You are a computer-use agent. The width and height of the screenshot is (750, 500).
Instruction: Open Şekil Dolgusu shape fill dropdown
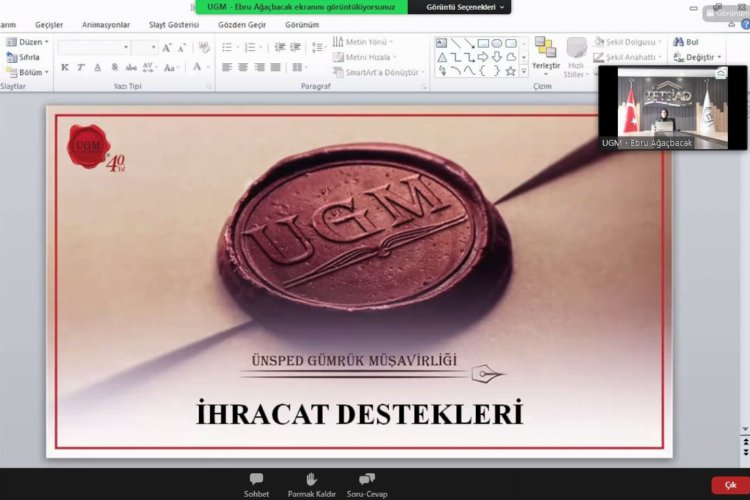pos(629,42)
